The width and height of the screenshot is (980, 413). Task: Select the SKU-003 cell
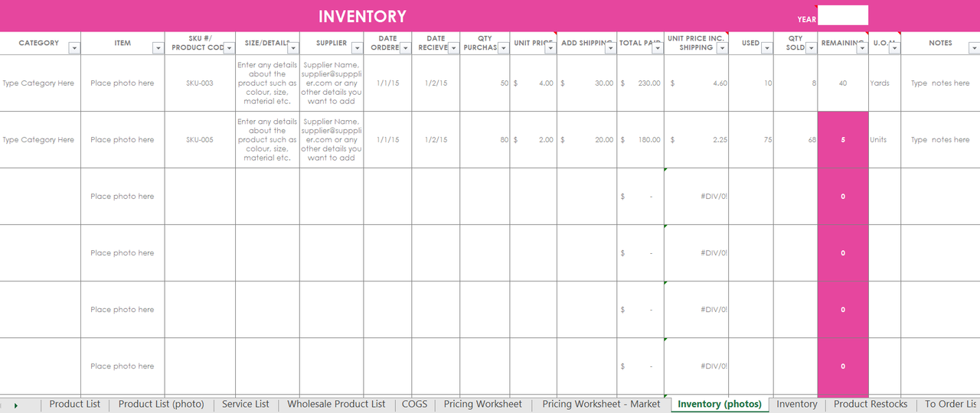tap(199, 83)
